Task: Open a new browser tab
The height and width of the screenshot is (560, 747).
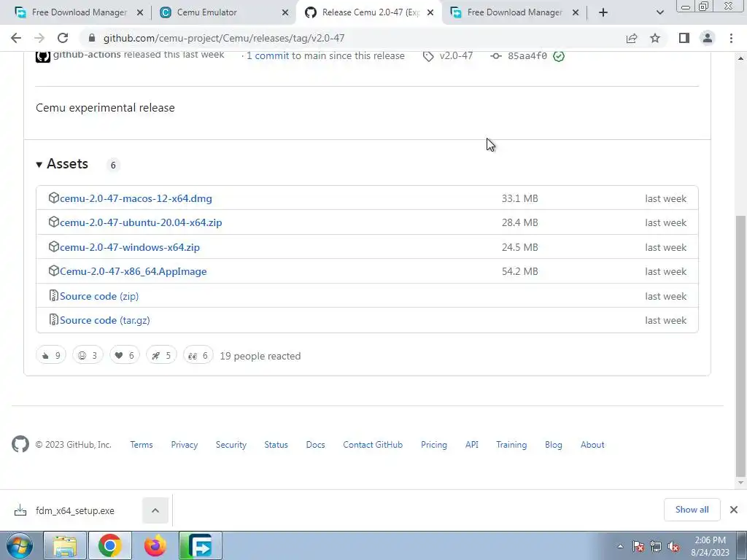Action: click(x=603, y=12)
